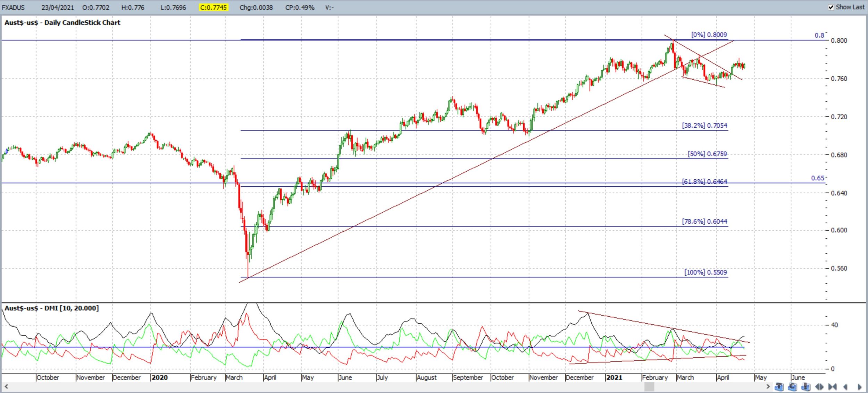The image size is (868, 393).
Task: Click the H:0.776 high value
Action: pos(133,7)
